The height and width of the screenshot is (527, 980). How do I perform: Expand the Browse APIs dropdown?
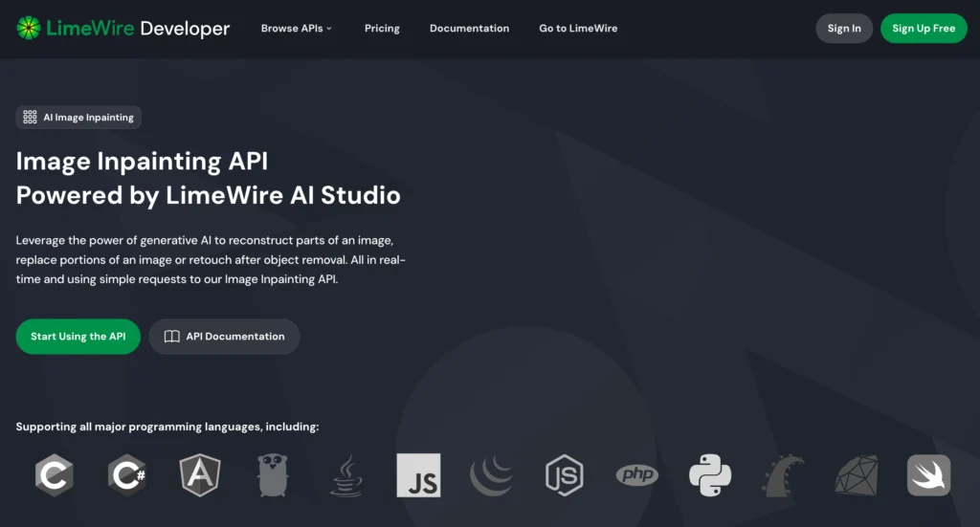[x=297, y=28]
